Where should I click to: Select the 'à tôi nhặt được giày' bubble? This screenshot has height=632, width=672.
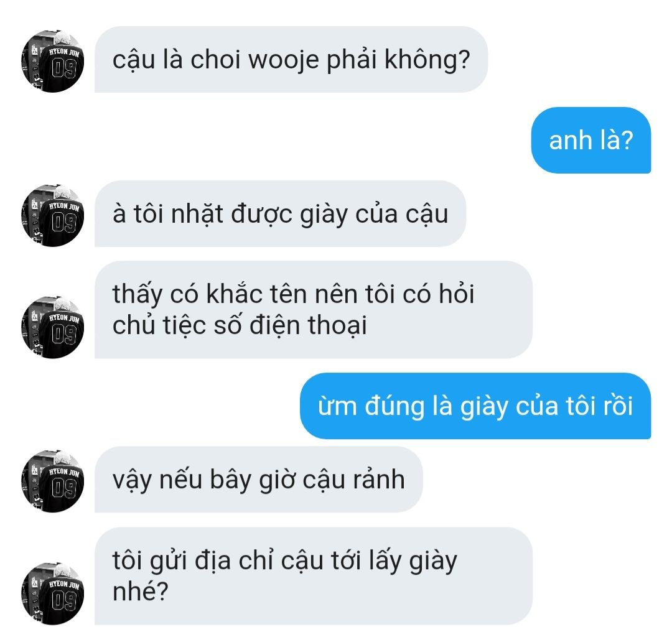pyautogui.click(x=280, y=214)
